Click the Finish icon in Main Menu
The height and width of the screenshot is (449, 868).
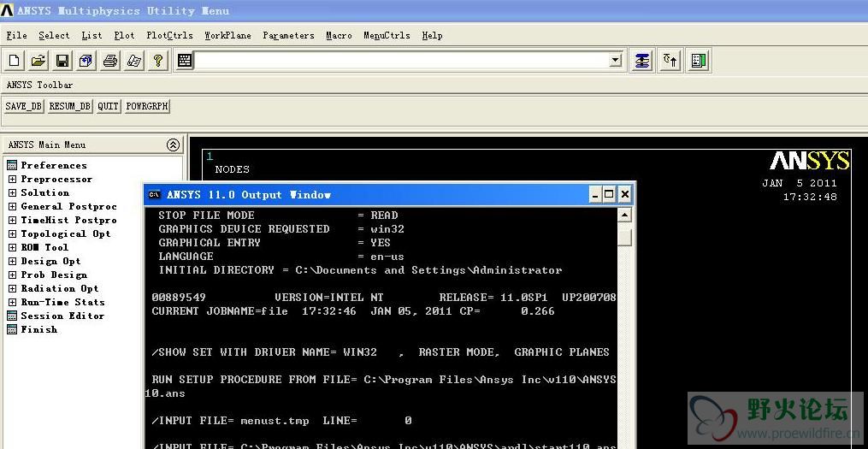(x=12, y=329)
